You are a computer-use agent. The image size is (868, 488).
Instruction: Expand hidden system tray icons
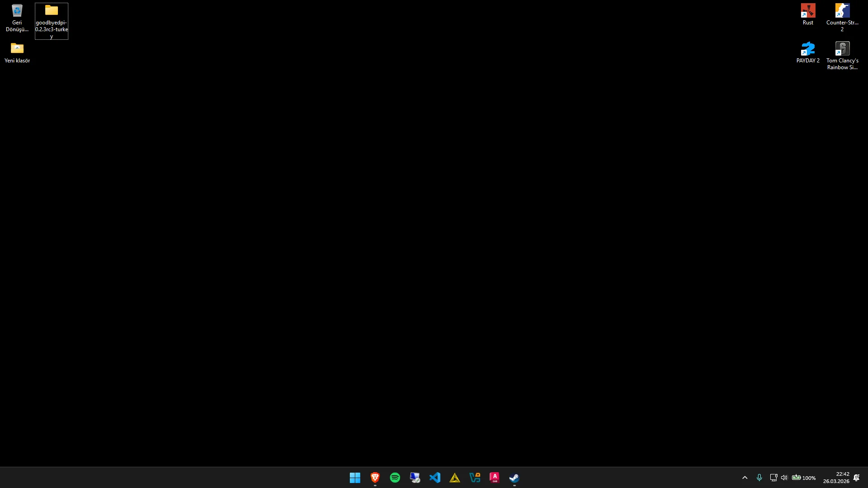coord(744,477)
